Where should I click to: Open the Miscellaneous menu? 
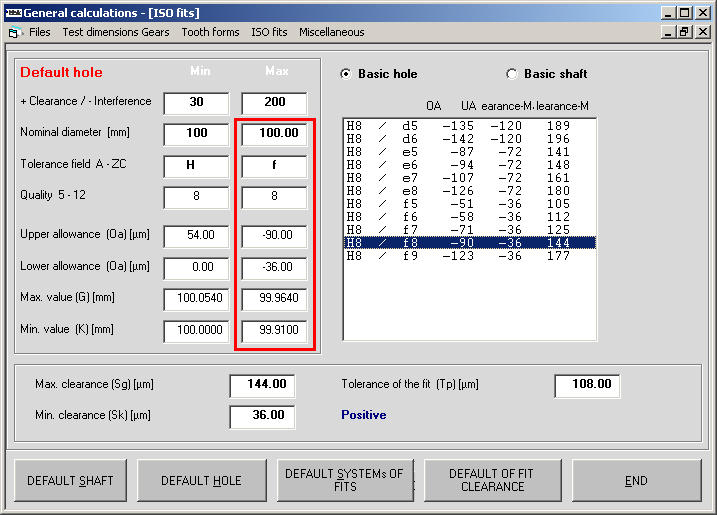[x=331, y=32]
